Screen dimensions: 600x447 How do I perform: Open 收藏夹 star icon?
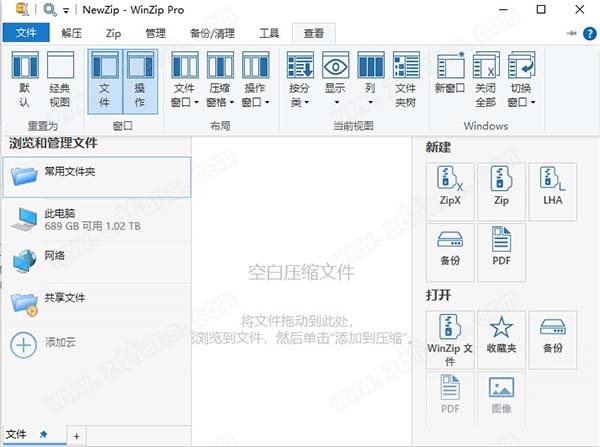tap(501, 340)
